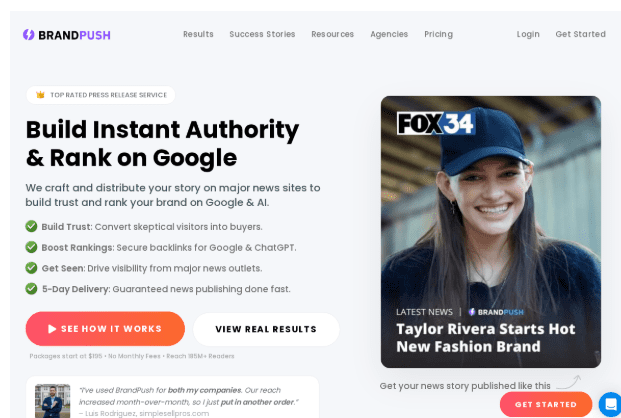
Task: Open the blue chat widget icon
Action: 610,404
